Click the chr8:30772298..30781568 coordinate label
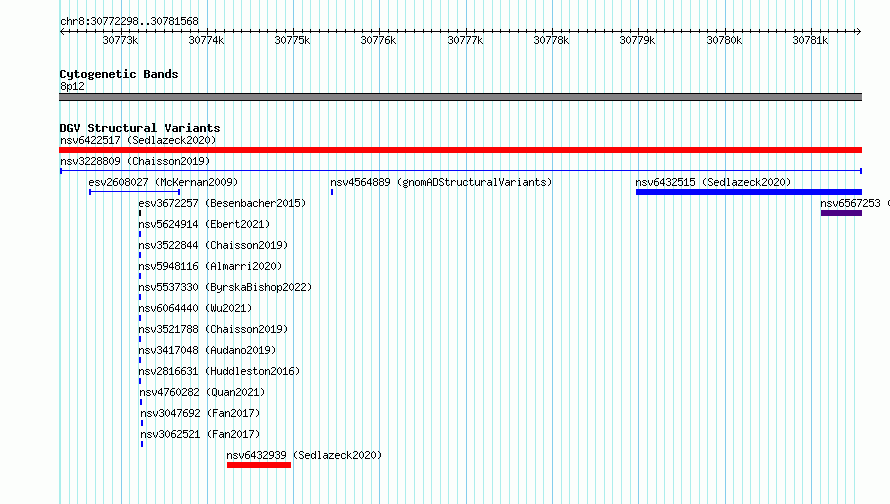The width and height of the screenshot is (890, 504). click(x=129, y=22)
